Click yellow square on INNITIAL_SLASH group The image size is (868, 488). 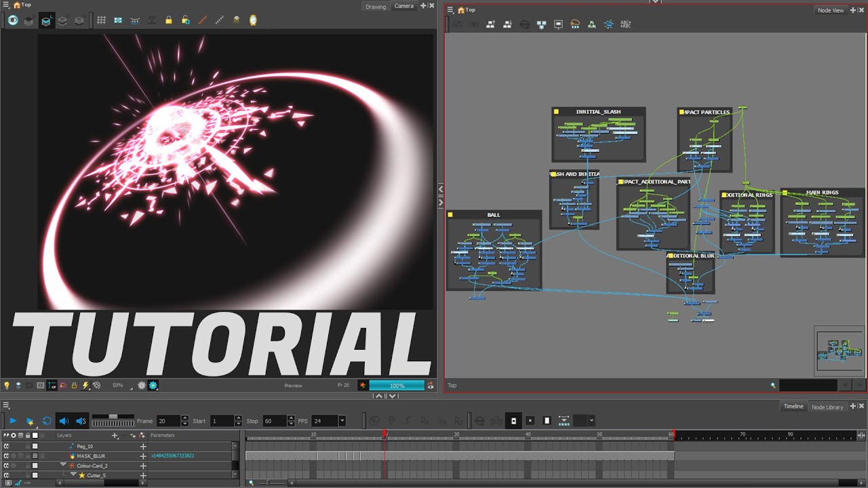coord(556,112)
